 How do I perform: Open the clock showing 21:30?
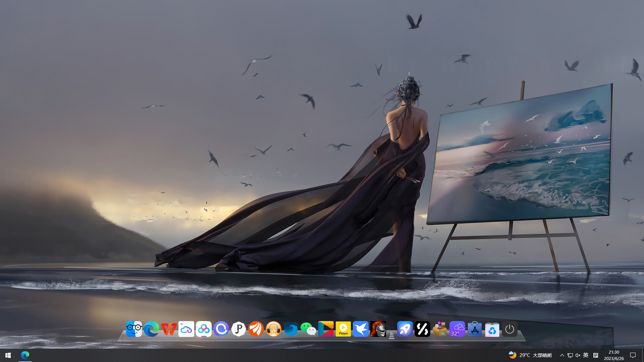(x=614, y=355)
